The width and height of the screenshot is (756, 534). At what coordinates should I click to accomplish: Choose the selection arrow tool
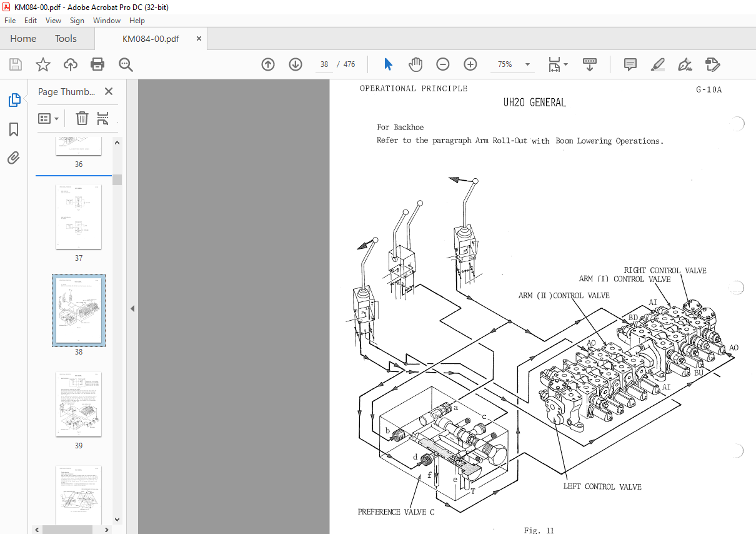point(388,64)
